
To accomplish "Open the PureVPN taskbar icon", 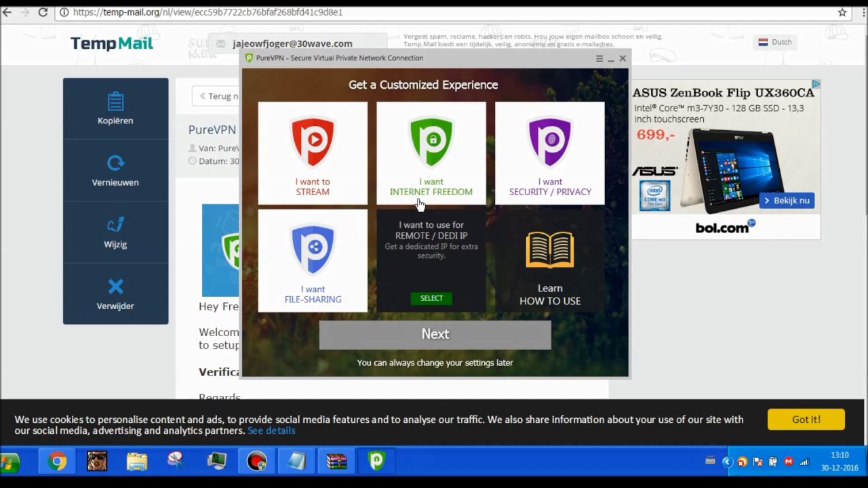I will coord(376,462).
